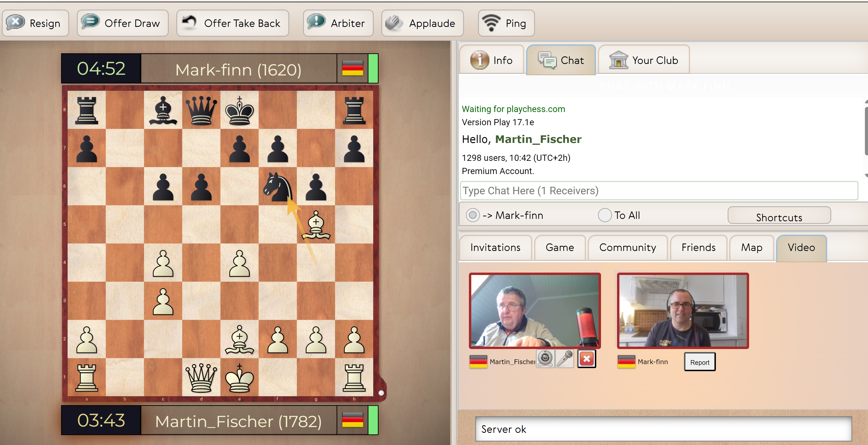The image size is (868, 445).
Task: Toggle the To All chat recipient option
Action: (603, 215)
